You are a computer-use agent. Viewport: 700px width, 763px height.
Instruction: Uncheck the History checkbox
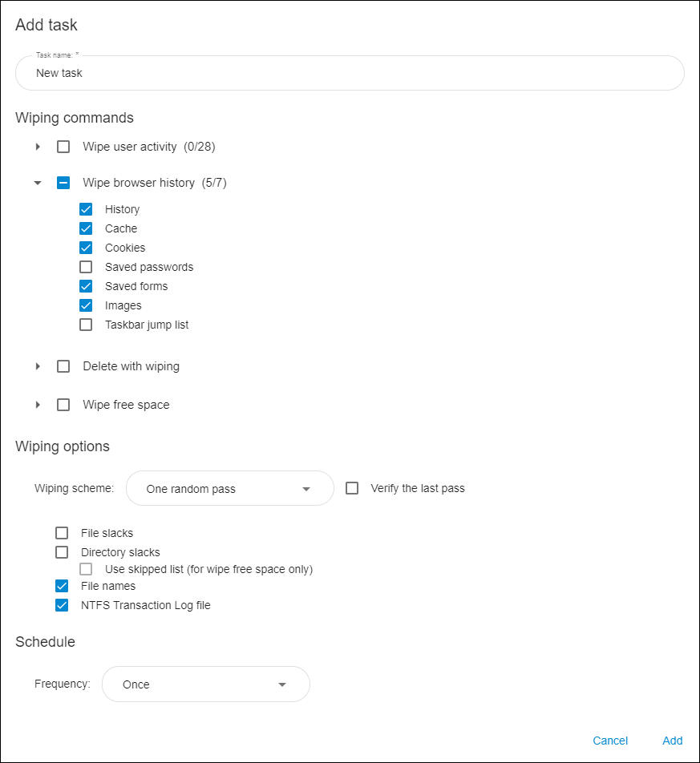pos(86,209)
